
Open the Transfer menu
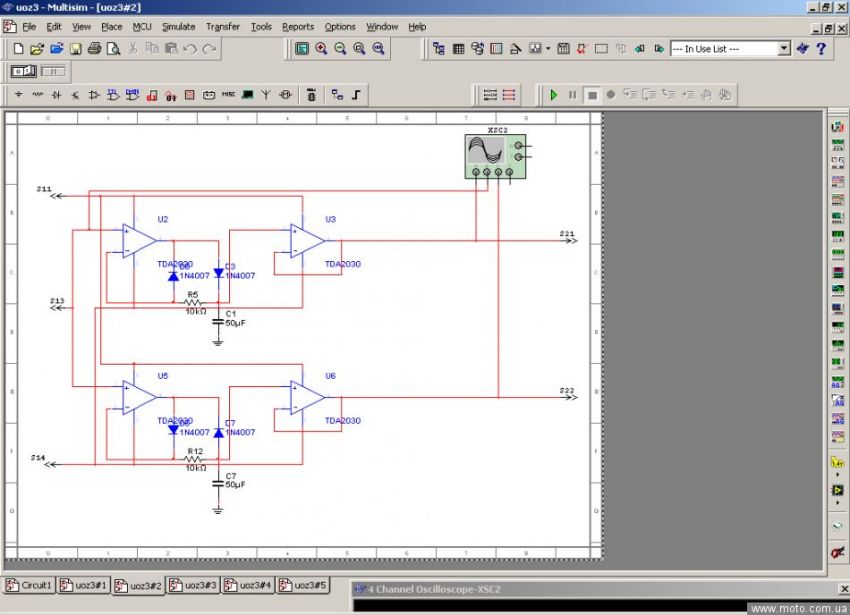pos(223,27)
